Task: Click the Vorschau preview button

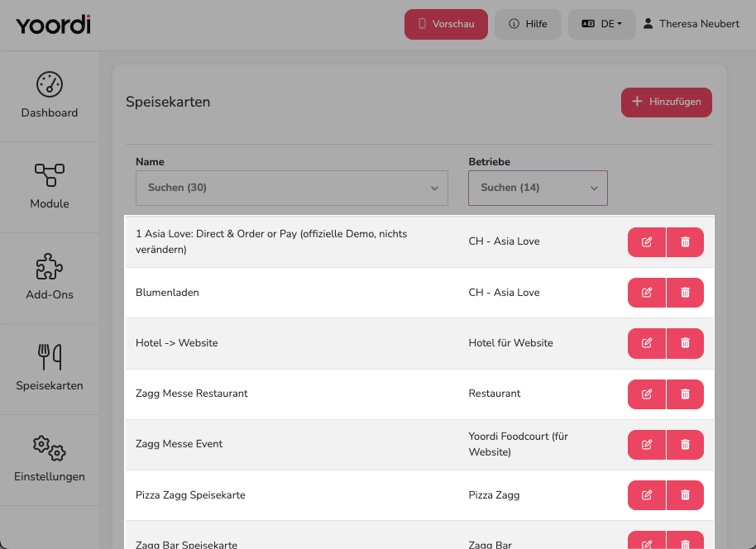Action: point(446,24)
